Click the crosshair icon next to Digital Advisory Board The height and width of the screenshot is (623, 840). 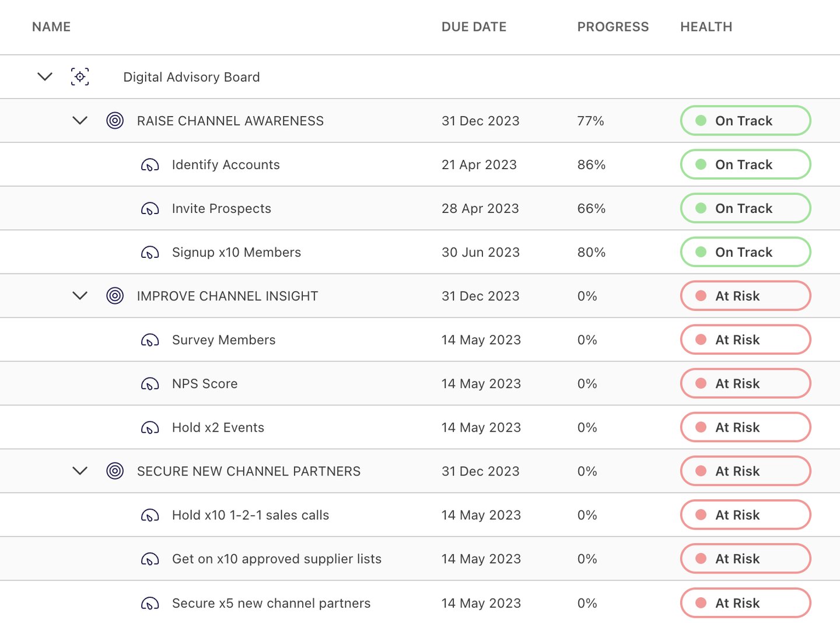pyautogui.click(x=79, y=76)
